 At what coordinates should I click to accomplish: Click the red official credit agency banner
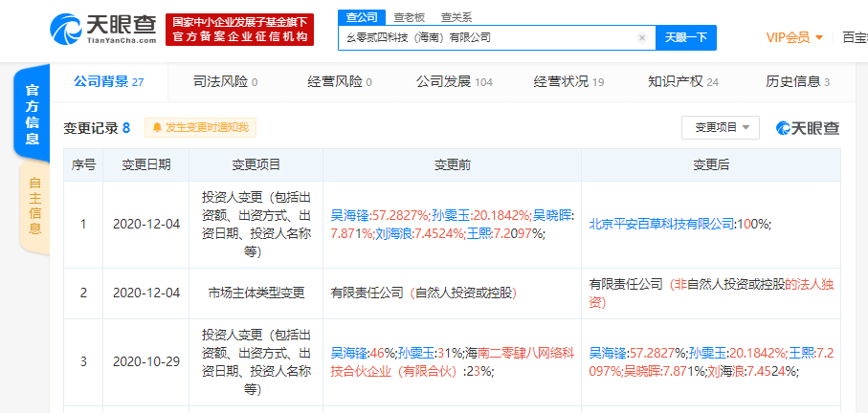coord(239,29)
